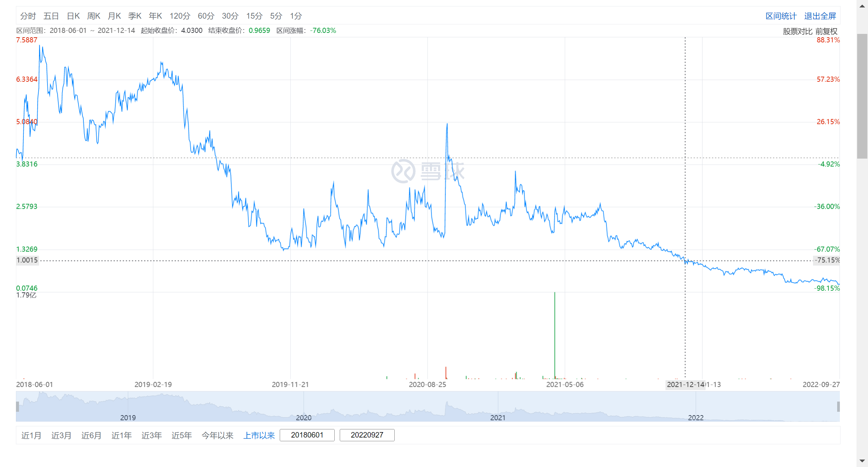Select 近1月 time range

click(x=31, y=435)
